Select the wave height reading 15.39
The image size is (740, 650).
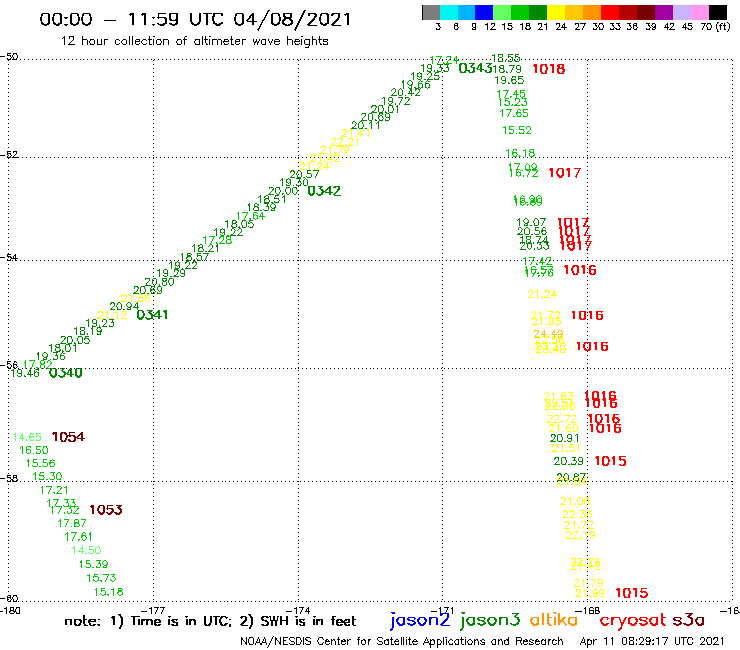click(93, 565)
